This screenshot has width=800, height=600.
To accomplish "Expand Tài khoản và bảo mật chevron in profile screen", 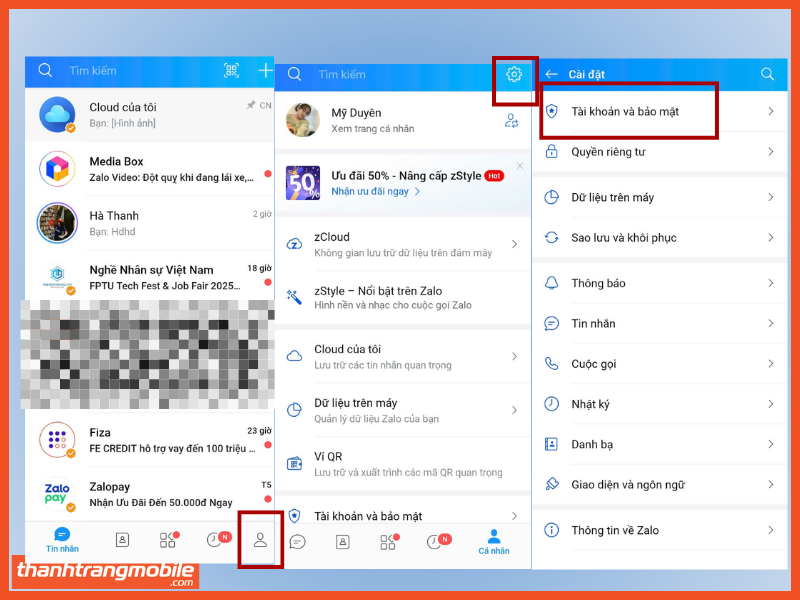I will pos(514,516).
